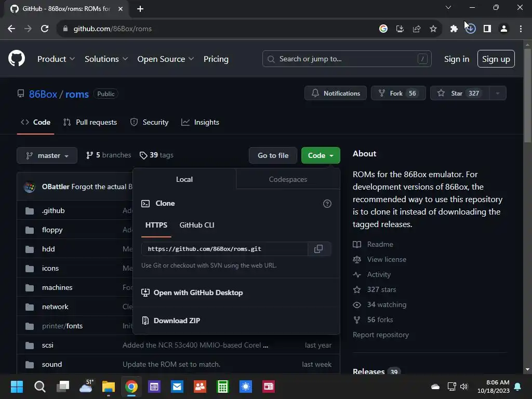The width and height of the screenshot is (532, 399).
Task: Share this page icon in address bar
Action: [416, 29]
